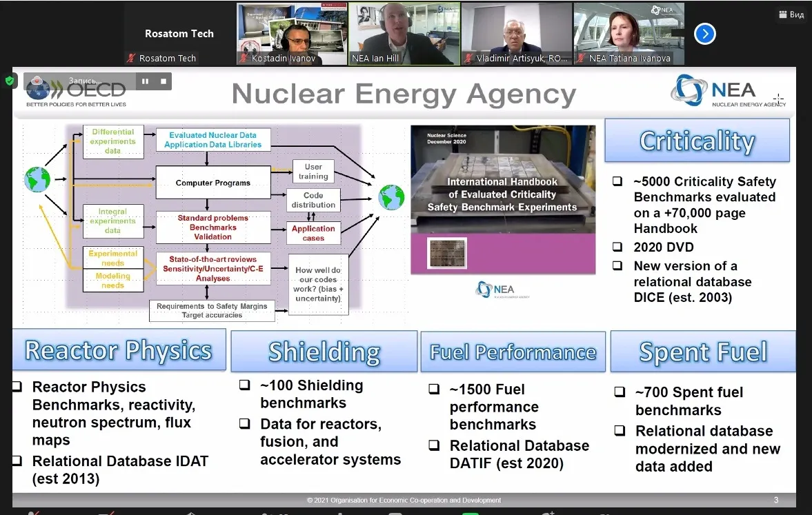Show next participants with blue arrow
This screenshot has width=812, height=515.
point(705,34)
